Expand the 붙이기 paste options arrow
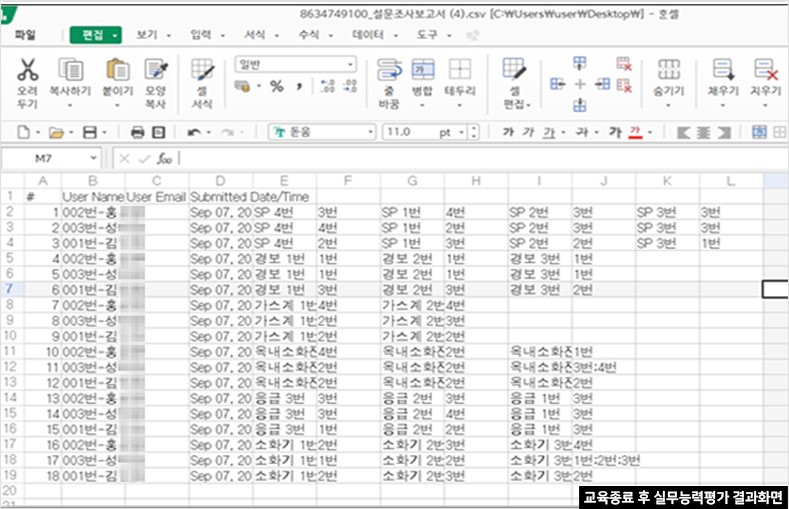 (x=117, y=106)
